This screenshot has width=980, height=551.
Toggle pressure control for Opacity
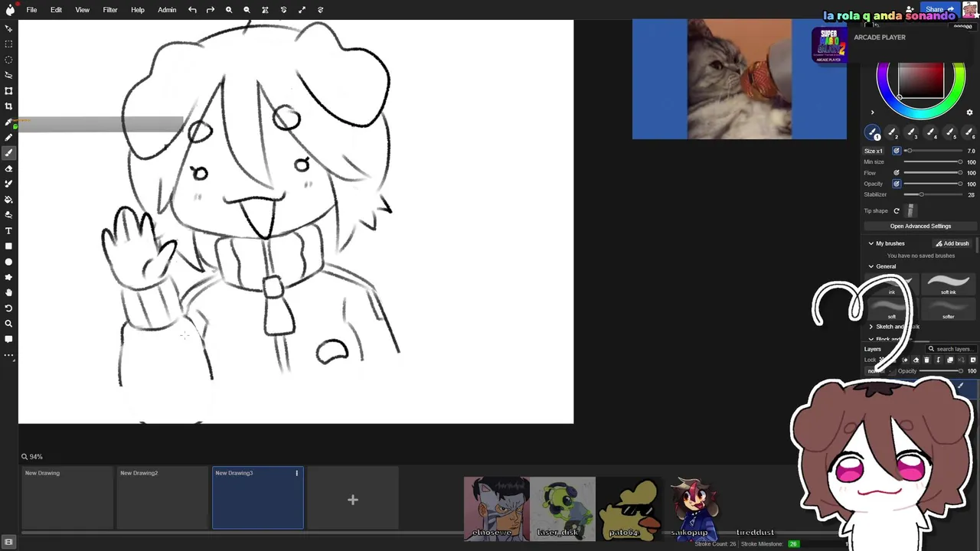tap(897, 184)
